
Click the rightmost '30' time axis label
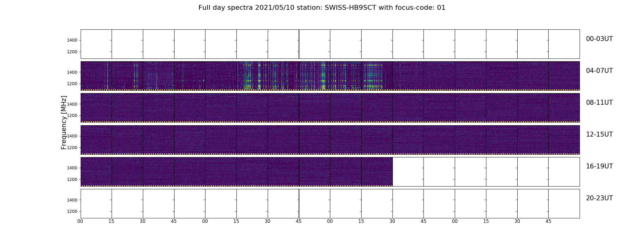(x=517, y=221)
